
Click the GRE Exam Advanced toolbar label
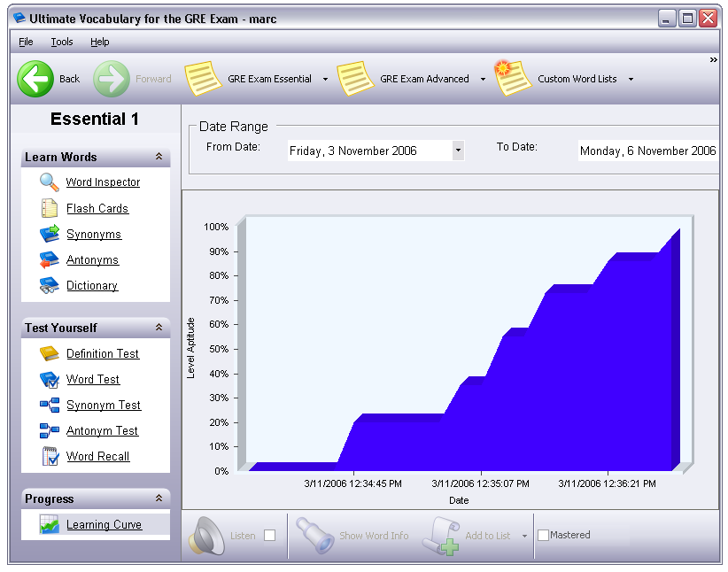pyautogui.click(x=425, y=79)
